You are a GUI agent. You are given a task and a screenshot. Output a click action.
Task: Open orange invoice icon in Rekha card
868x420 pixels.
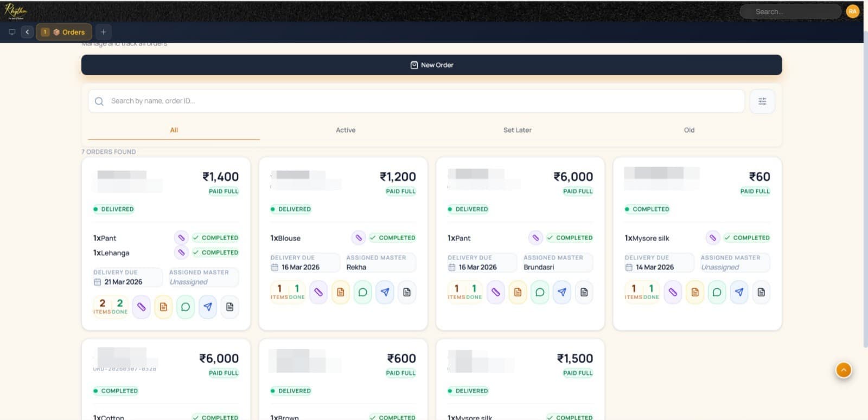341,293
